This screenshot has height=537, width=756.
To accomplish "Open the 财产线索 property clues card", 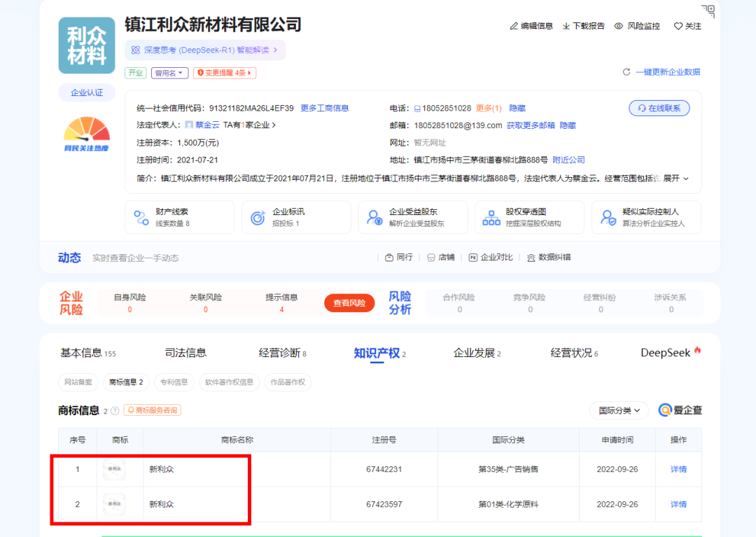I will [x=179, y=217].
